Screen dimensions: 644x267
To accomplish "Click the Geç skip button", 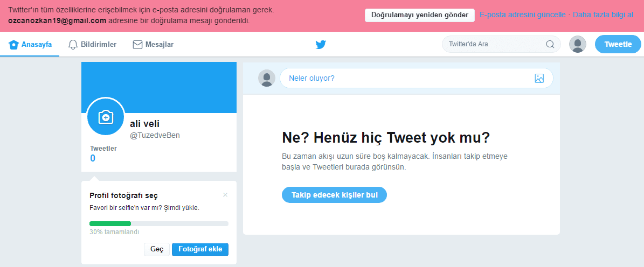I will tap(157, 249).
